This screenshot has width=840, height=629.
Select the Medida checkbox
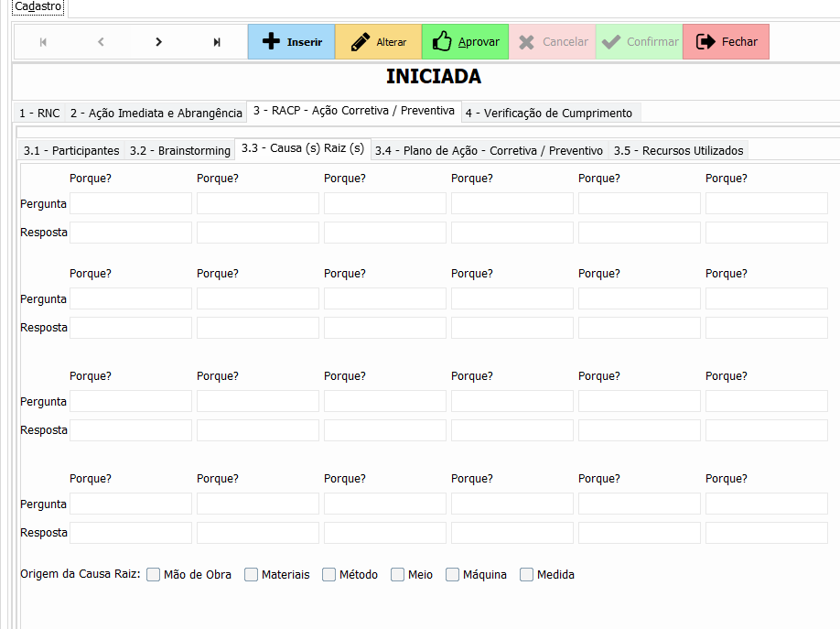(527, 575)
